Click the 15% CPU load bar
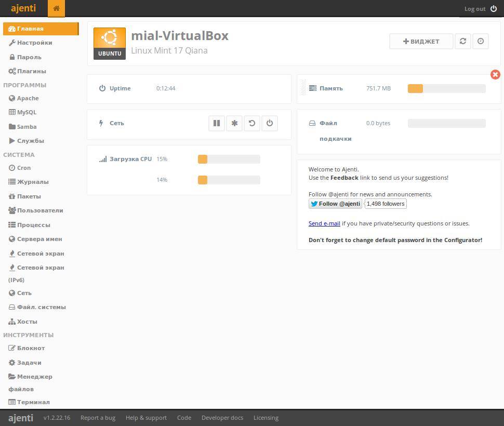Image resolution: width=504 pixels, height=426 pixels. [229, 159]
